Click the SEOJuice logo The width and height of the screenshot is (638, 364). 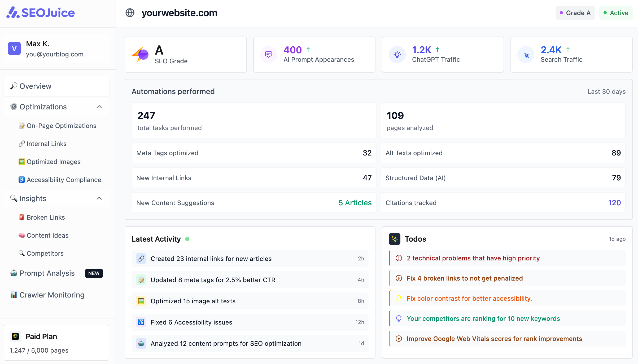tap(40, 12)
